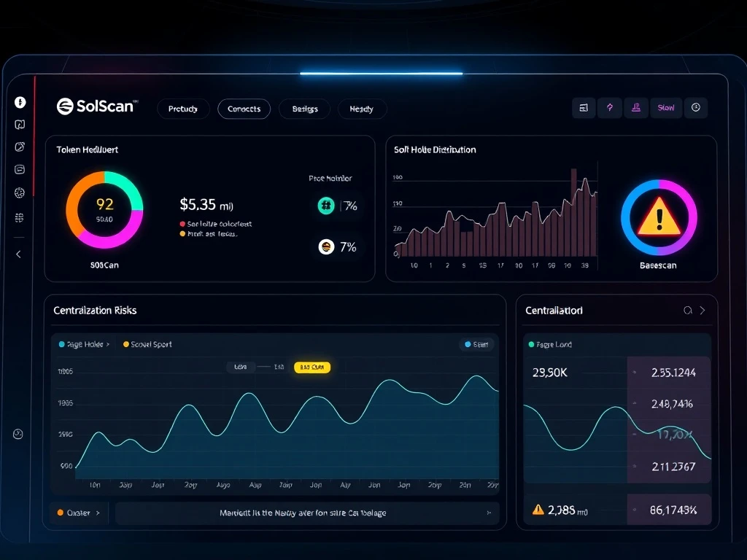Click the $5.35 mi value
The height and width of the screenshot is (560, 747).
pyautogui.click(x=206, y=205)
